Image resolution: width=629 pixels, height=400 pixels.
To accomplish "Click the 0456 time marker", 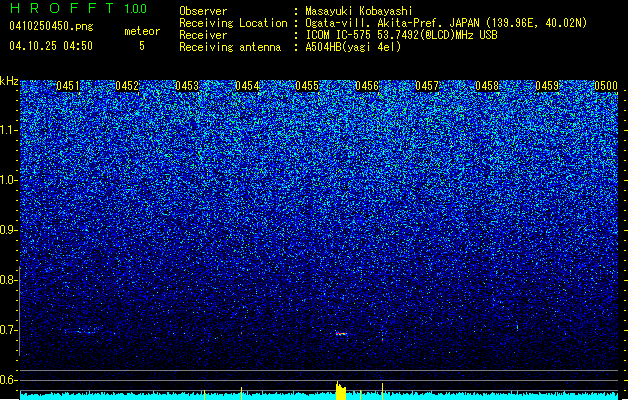I will coord(367,86).
